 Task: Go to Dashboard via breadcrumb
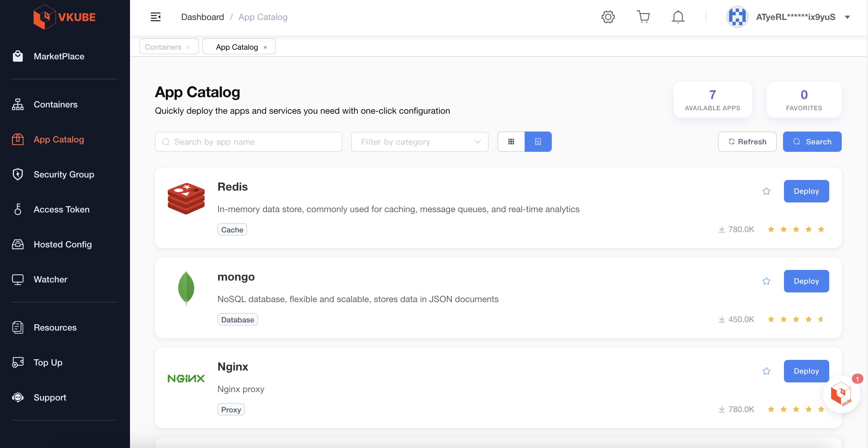(x=202, y=17)
